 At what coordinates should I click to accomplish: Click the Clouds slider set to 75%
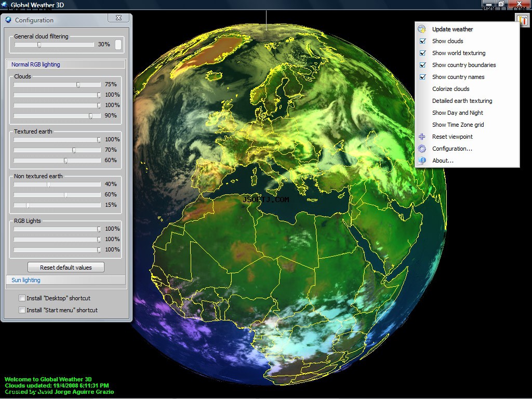pos(57,85)
